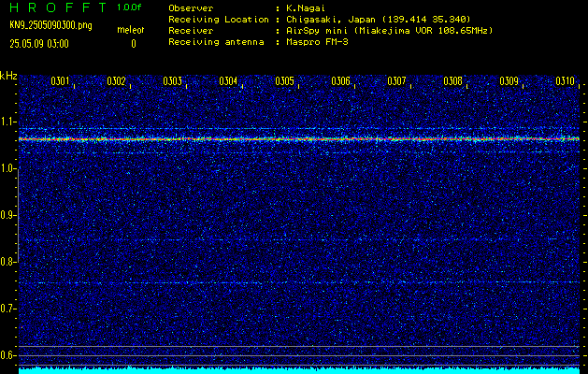The height and width of the screenshot is (374, 588).
Task: Click the 1.0 kHz axis label
Action: tap(7, 168)
